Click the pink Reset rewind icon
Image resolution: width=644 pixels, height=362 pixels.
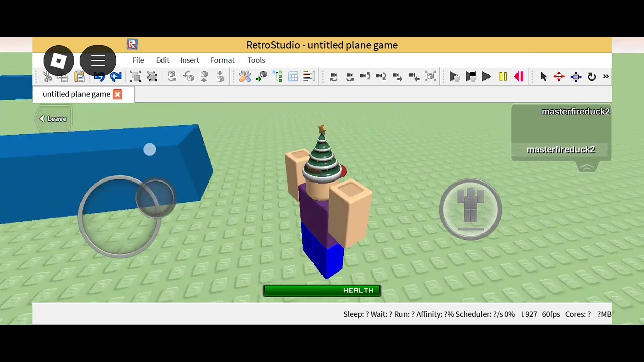519,77
